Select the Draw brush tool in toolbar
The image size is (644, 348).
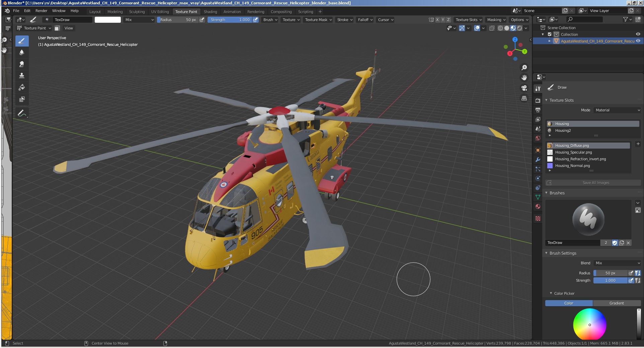tap(22, 41)
